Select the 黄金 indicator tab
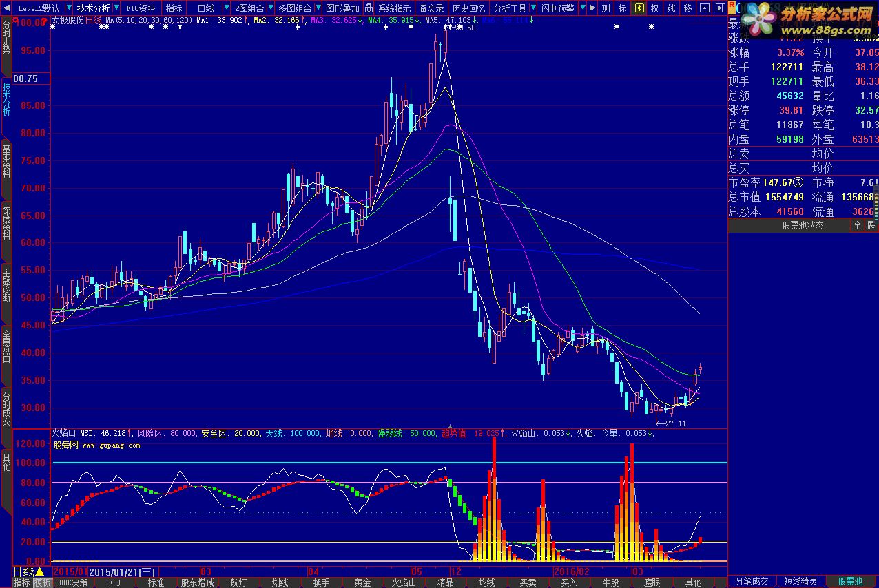Image resolution: width=879 pixels, height=588 pixels. 362,582
